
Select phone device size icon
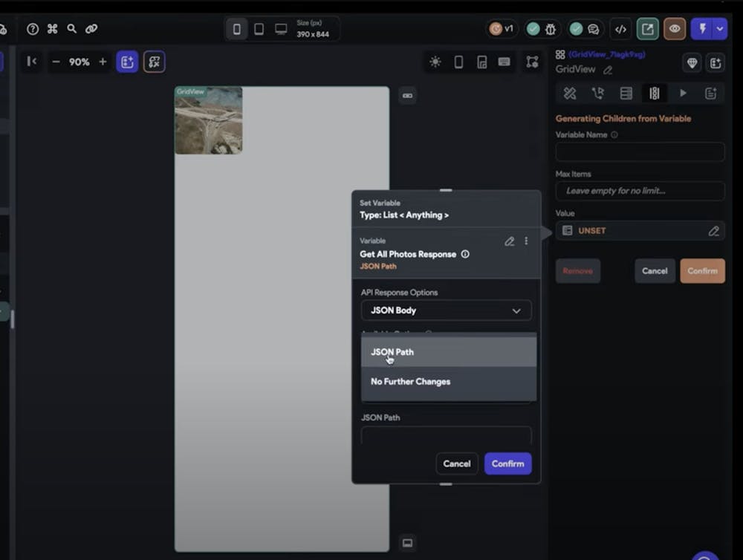236,30
